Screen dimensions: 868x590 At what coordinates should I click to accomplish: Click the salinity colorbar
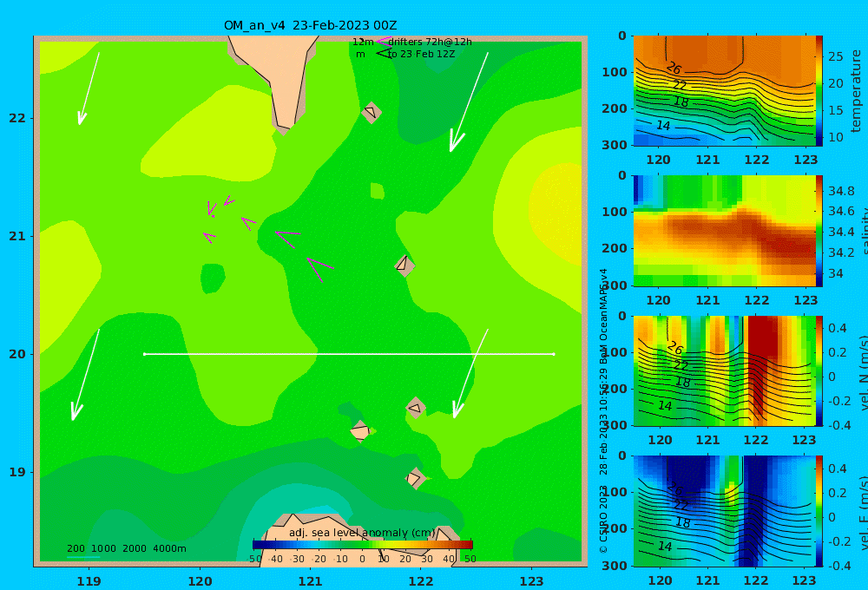[x=819, y=231]
